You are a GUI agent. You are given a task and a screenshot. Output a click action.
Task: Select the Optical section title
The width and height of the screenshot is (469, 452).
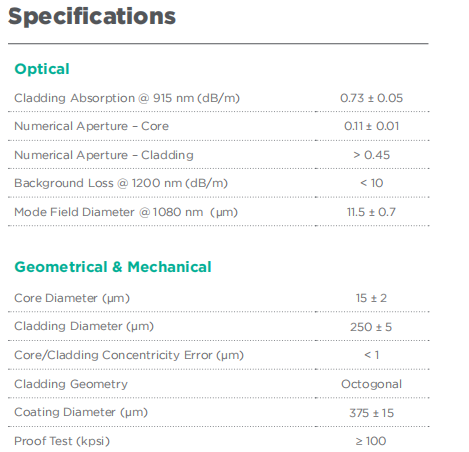(x=42, y=69)
